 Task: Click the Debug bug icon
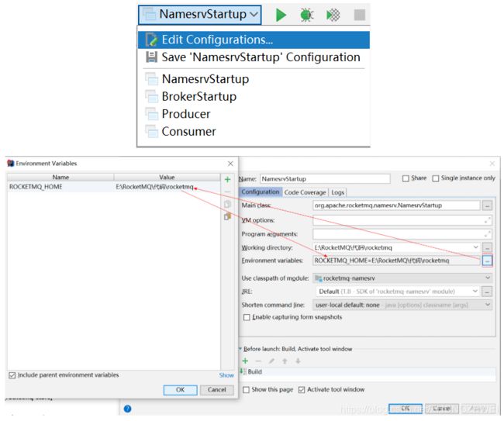click(x=306, y=15)
